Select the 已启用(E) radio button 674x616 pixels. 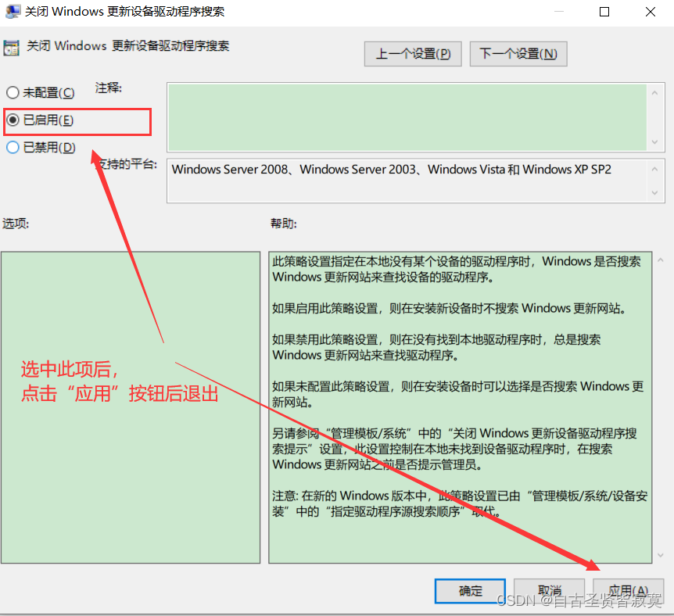pos(40,120)
